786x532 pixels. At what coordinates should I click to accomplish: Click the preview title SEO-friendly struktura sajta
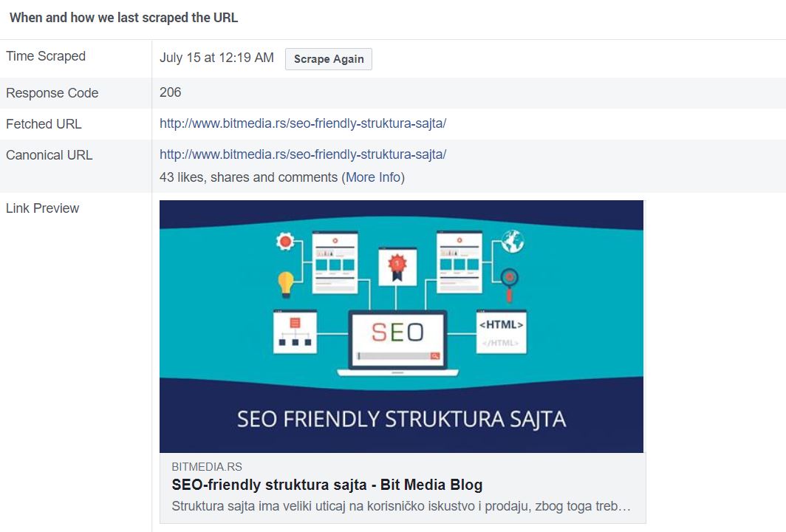coord(327,485)
